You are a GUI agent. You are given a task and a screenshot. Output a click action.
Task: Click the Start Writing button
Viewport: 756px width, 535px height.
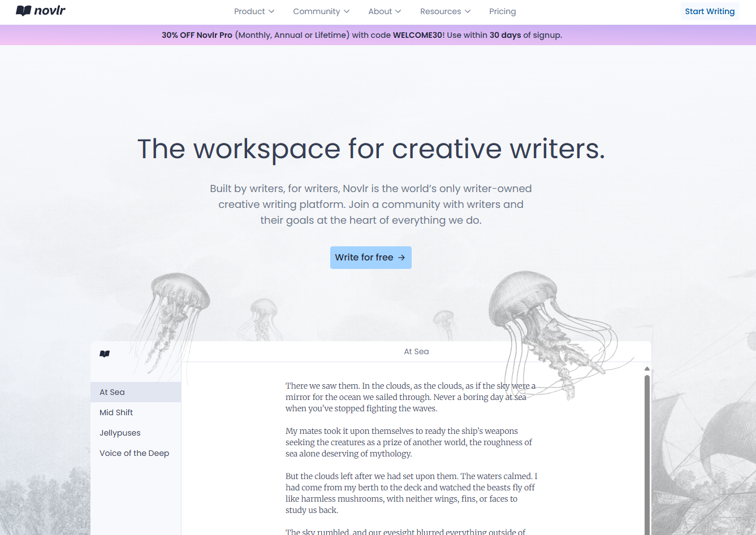709,11
